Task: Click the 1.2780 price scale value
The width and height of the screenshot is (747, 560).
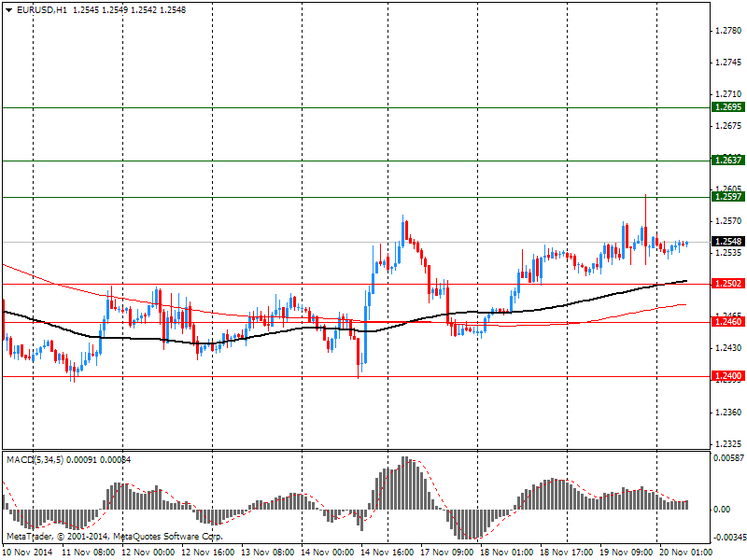Action: click(729, 31)
